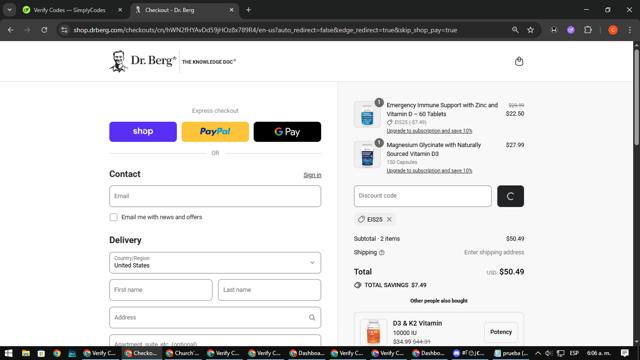Viewport: 640px width, 360px height.
Task: Focus the Discount code field
Action: coord(422,196)
